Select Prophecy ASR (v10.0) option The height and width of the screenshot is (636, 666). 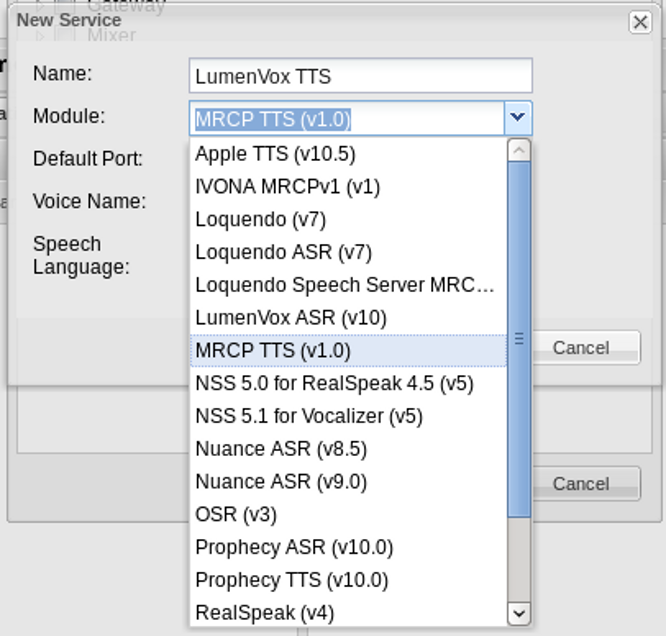coord(348,547)
